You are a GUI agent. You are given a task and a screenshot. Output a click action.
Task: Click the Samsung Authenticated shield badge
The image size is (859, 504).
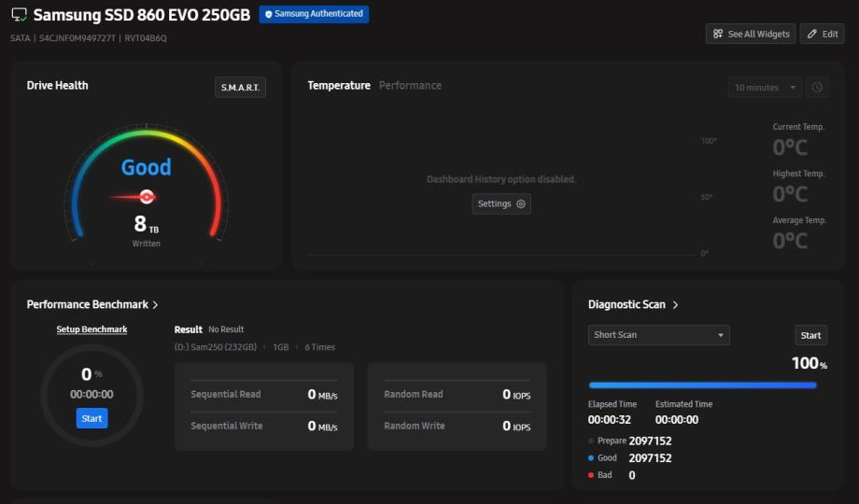click(x=314, y=14)
